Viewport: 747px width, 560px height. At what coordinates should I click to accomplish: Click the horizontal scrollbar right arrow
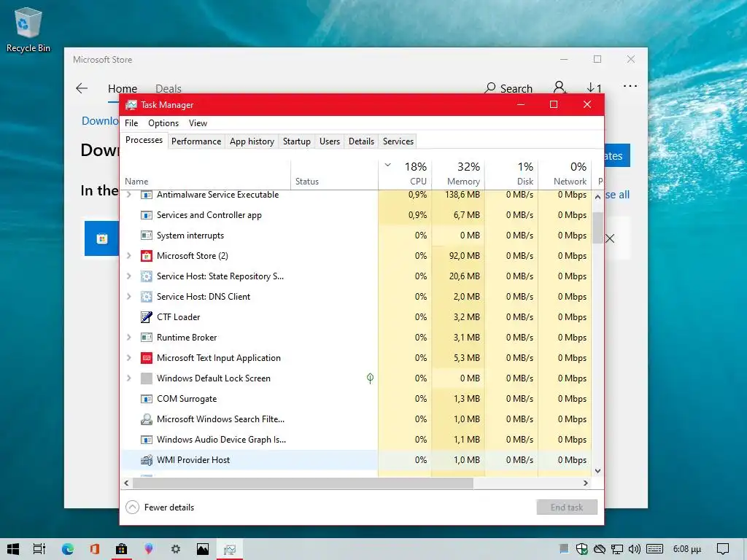586,483
